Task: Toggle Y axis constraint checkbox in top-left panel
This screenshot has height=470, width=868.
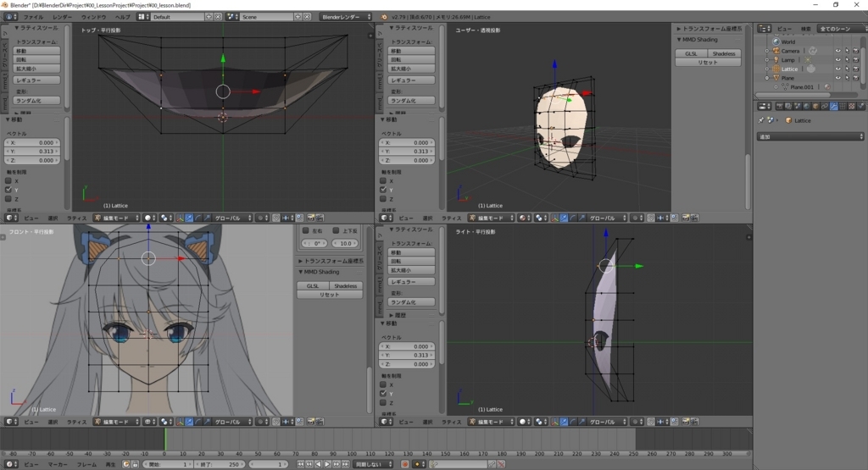Action: (8, 190)
